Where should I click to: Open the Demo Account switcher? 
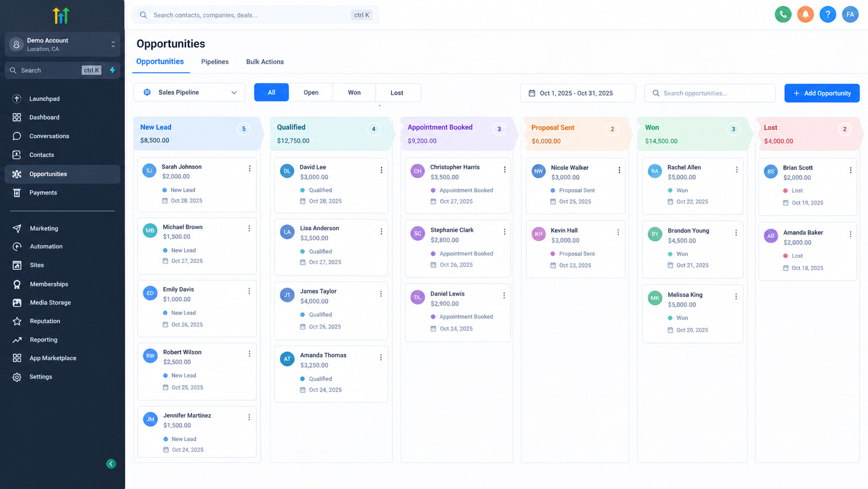pyautogui.click(x=62, y=44)
